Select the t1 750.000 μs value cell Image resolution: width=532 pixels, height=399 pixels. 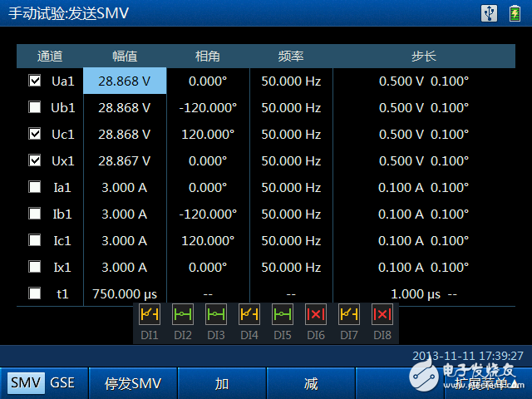click(x=125, y=293)
